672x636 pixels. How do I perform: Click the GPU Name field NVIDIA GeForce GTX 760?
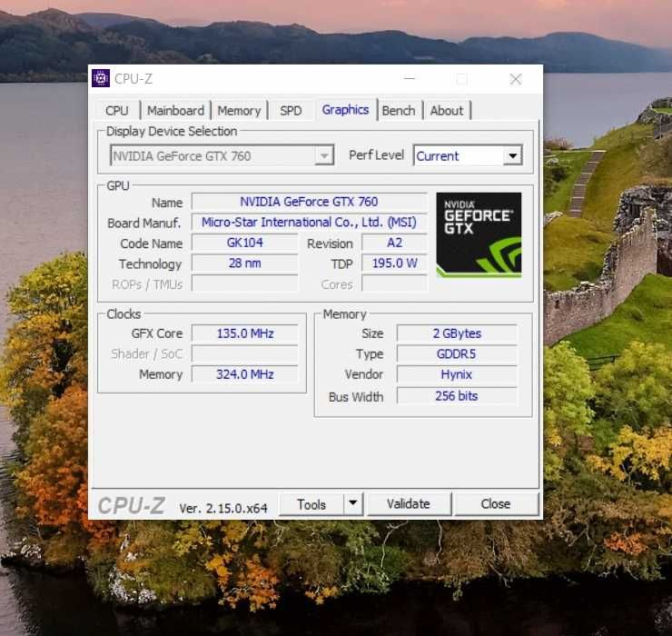[x=309, y=202]
